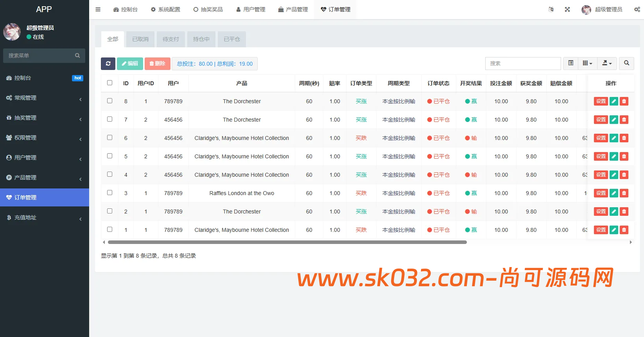Expand the 权限管理 sidebar menu

[45, 138]
